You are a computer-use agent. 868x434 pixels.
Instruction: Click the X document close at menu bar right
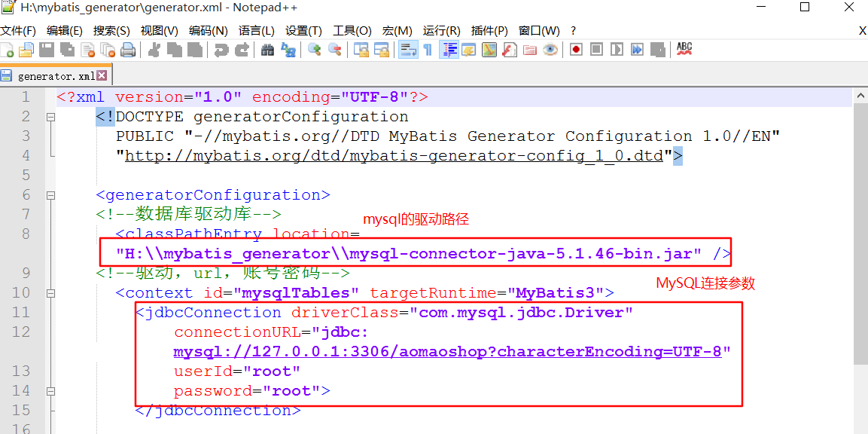tap(862, 30)
